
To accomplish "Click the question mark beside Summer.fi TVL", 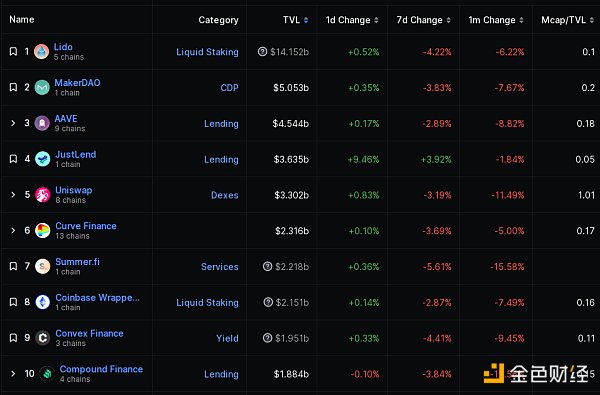I will point(267,266).
